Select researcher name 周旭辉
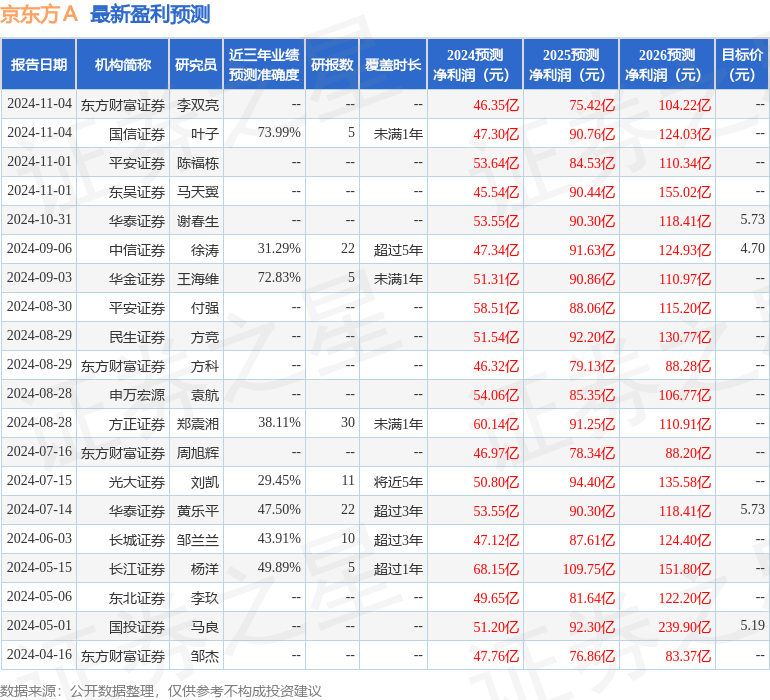 (198, 453)
